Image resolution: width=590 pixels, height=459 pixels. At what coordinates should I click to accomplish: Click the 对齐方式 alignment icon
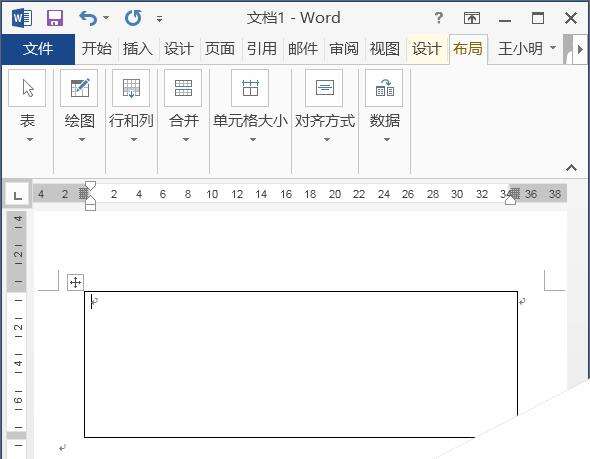coord(324,88)
